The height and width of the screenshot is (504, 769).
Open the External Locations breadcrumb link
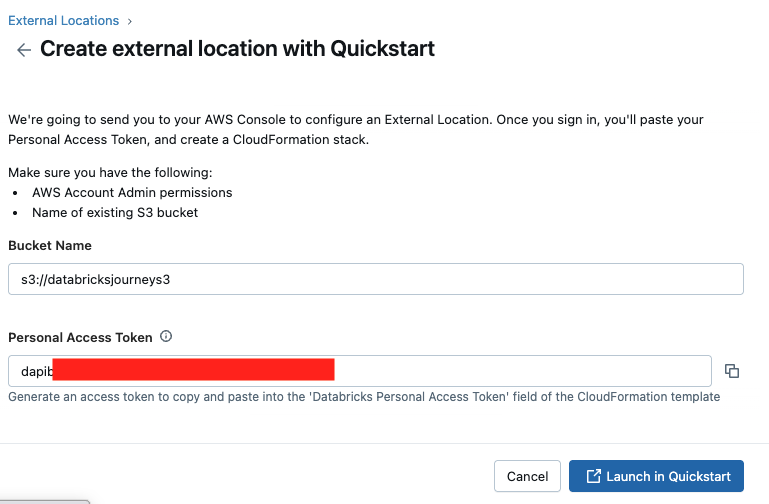click(63, 21)
